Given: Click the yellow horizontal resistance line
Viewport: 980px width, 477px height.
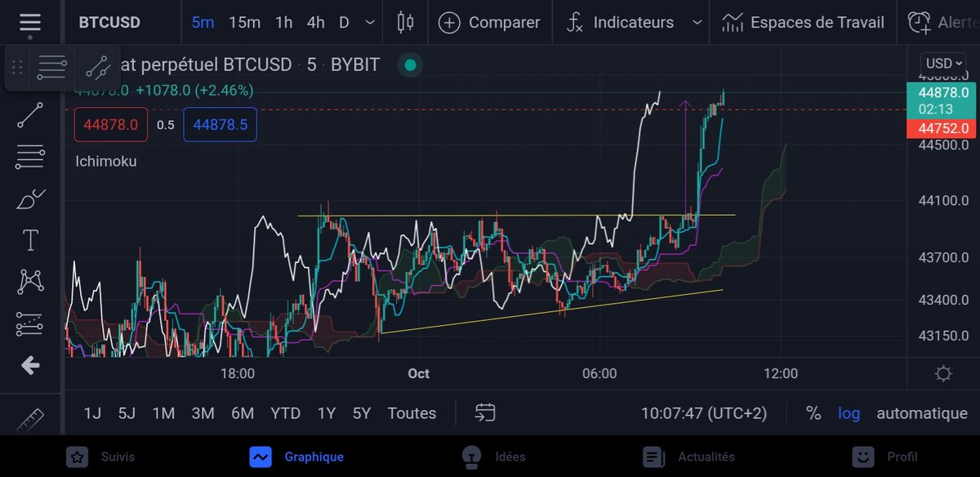Looking at the screenshot, I should (516, 216).
